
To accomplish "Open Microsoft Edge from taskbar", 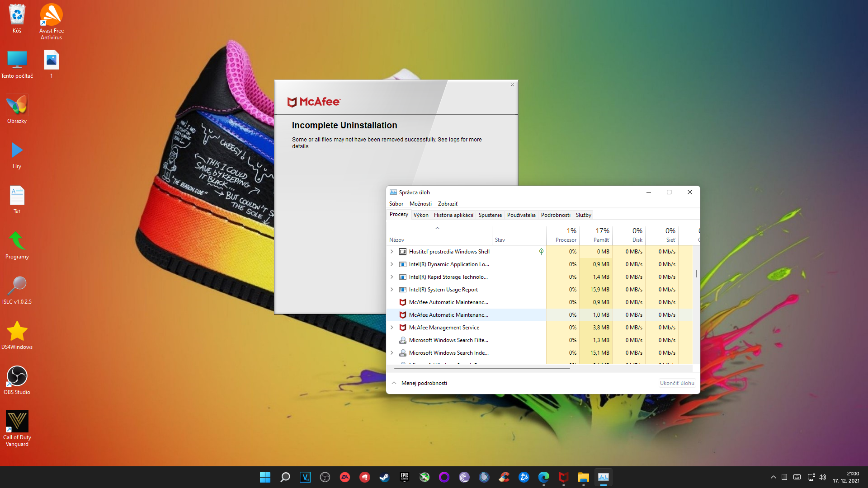I will pos(543,477).
